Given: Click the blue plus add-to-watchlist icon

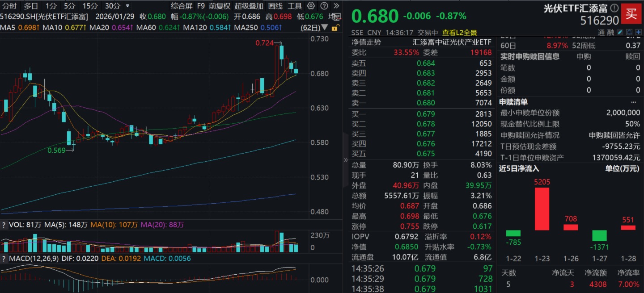Looking at the screenshot, I should click(x=639, y=33).
